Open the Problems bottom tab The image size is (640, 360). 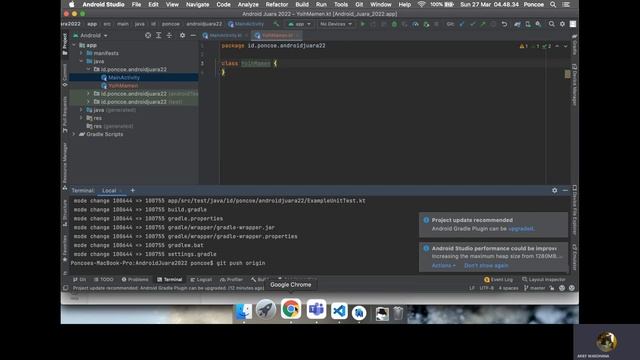(135, 280)
